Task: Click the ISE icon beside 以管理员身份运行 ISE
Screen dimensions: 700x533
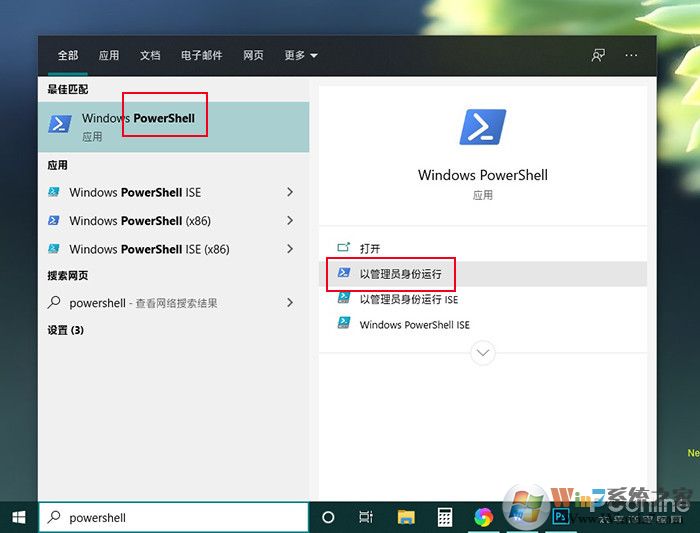Action: [344, 298]
